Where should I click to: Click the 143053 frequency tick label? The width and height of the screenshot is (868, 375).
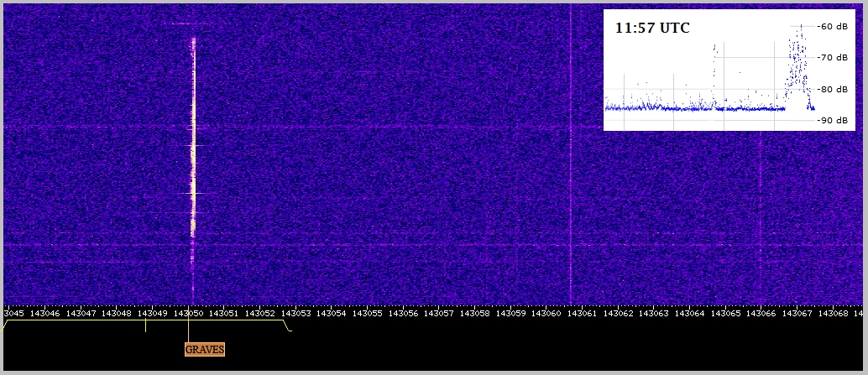296,313
